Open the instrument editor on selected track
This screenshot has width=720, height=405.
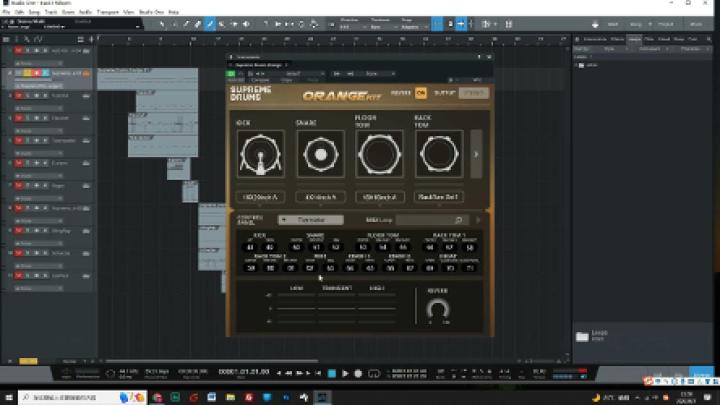(86, 73)
